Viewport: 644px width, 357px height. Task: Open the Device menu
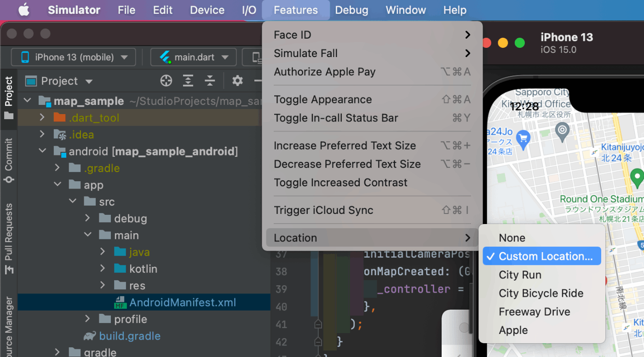click(207, 10)
